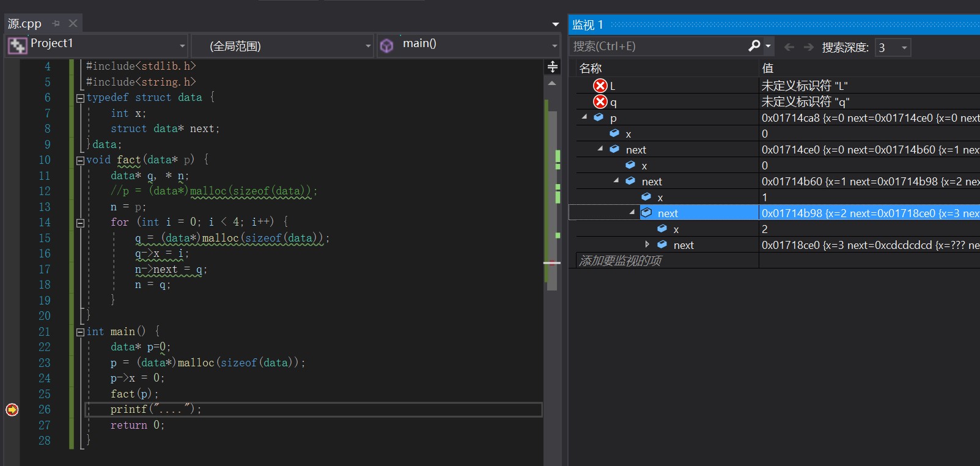Click line 23 malloc assignment code

tap(208, 363)
